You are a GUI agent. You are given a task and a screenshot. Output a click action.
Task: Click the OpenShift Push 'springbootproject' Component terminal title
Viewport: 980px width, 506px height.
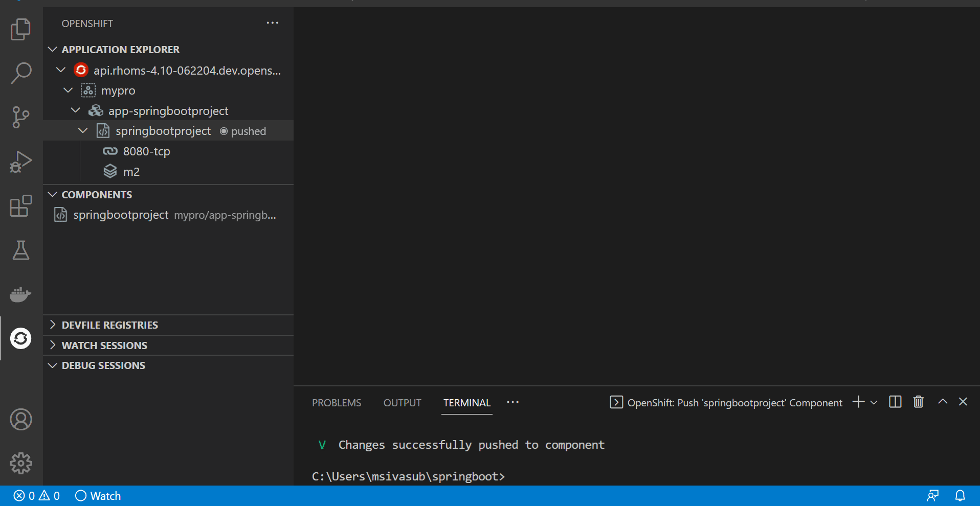click(x=734, y=403)
